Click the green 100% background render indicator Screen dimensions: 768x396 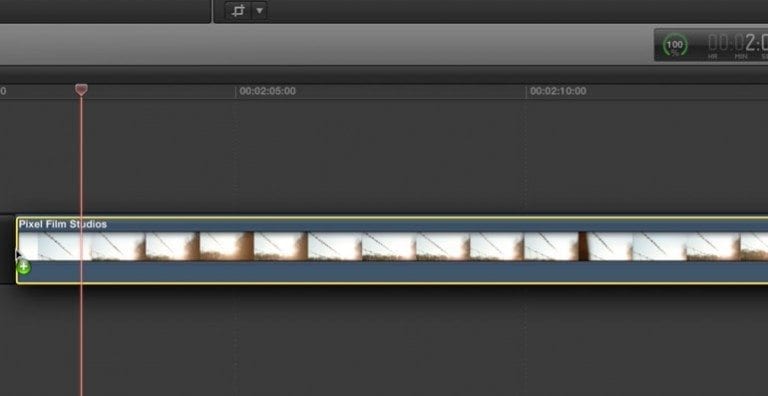pos(675,45)
